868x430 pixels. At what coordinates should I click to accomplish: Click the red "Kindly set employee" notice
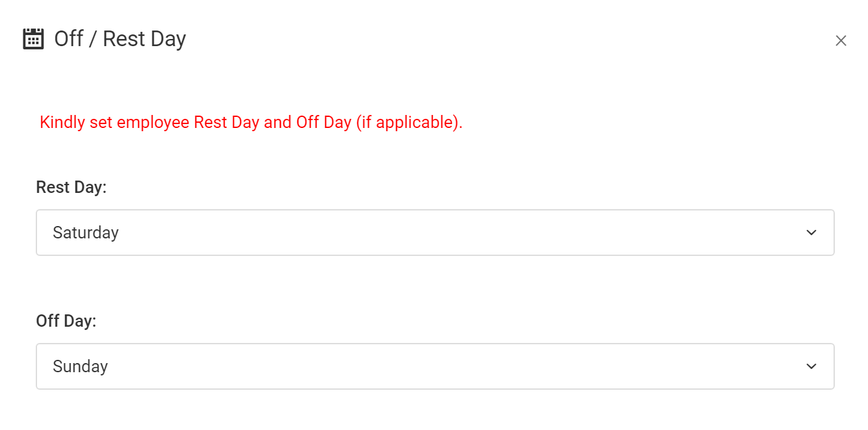point(251,122)
